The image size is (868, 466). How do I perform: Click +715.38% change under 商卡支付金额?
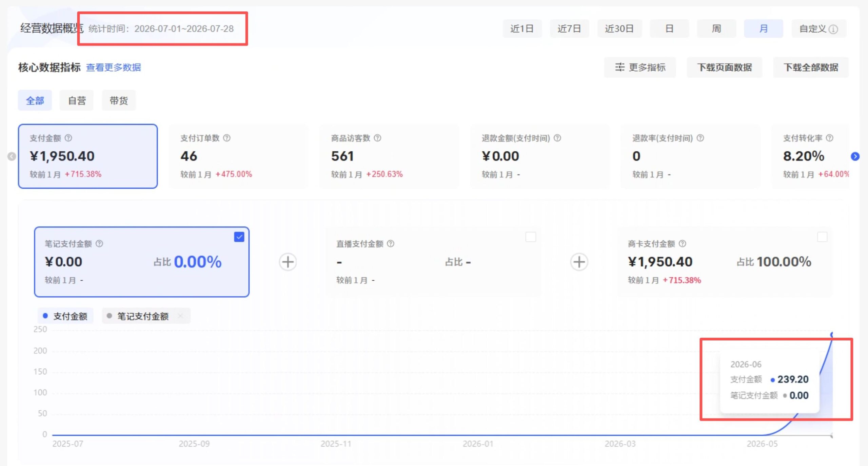682,280
